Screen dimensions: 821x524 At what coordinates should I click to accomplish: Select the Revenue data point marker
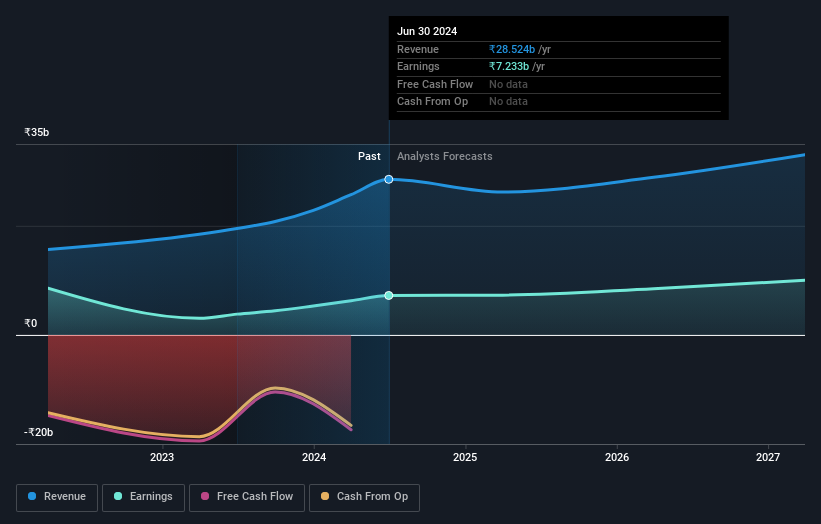click(x=389, y=180)
